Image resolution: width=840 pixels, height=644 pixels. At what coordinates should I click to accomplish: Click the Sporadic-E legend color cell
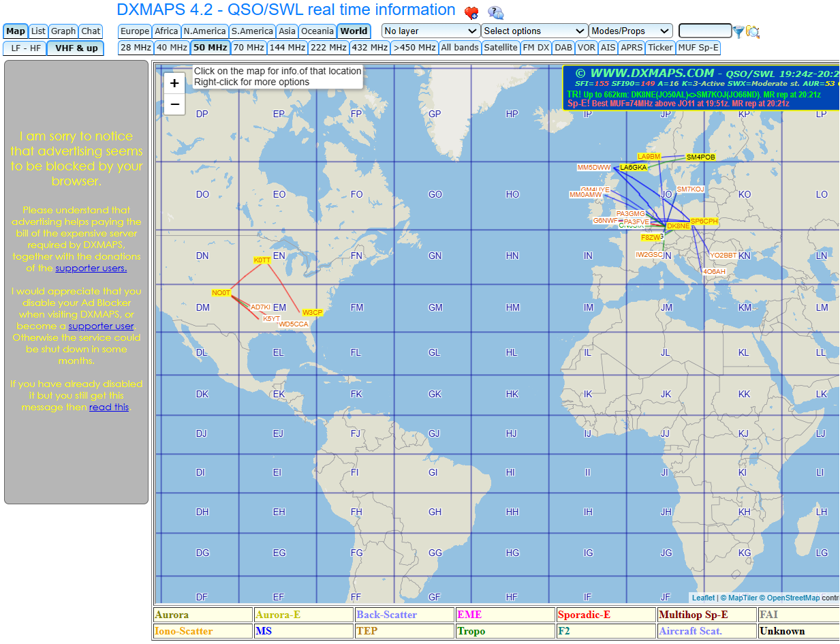[606, 615]
